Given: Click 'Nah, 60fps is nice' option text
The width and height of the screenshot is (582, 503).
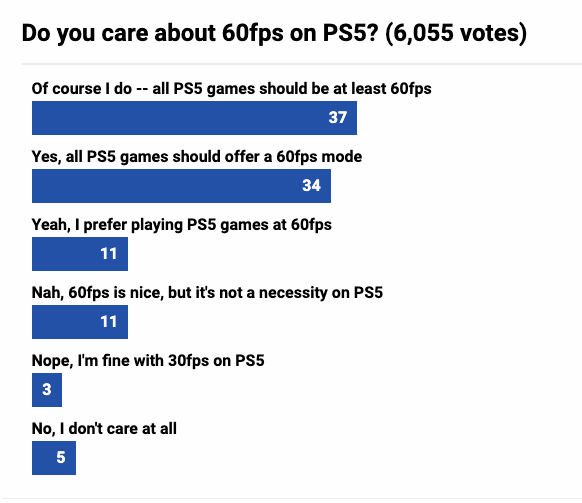Looking at the screenshot, I should (x=207, y=293).
